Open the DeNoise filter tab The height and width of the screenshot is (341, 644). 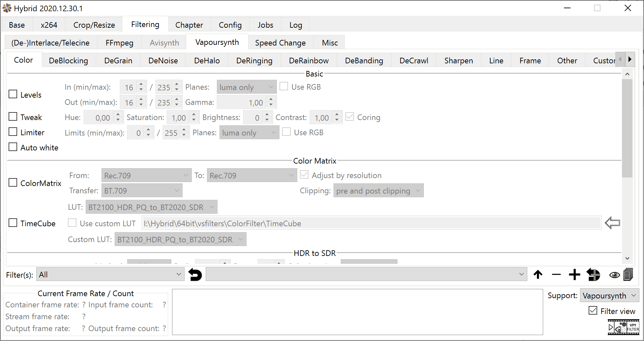(x=163, y=61)
